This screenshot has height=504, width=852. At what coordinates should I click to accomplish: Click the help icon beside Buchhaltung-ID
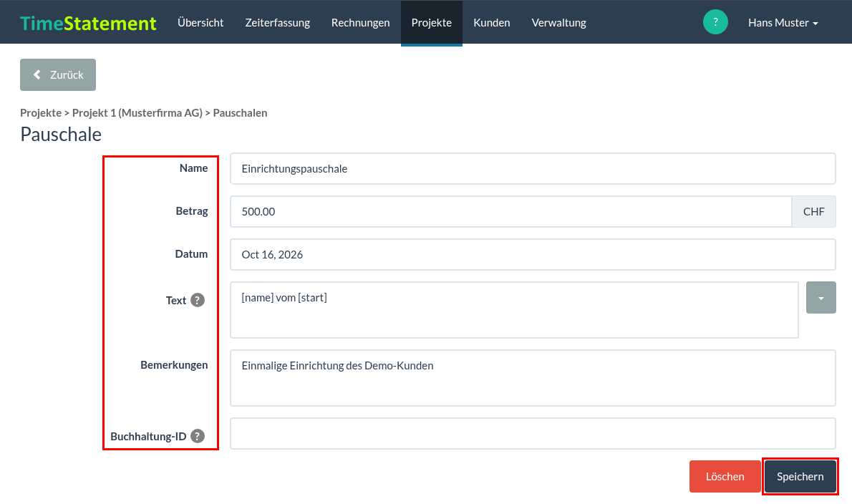click(198, 436)
